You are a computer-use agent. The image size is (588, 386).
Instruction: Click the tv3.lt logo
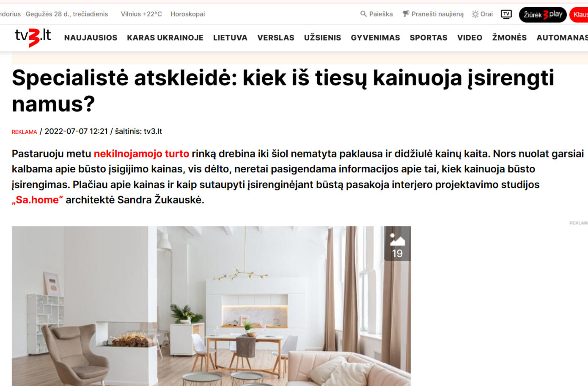click(x=33, y=37)
